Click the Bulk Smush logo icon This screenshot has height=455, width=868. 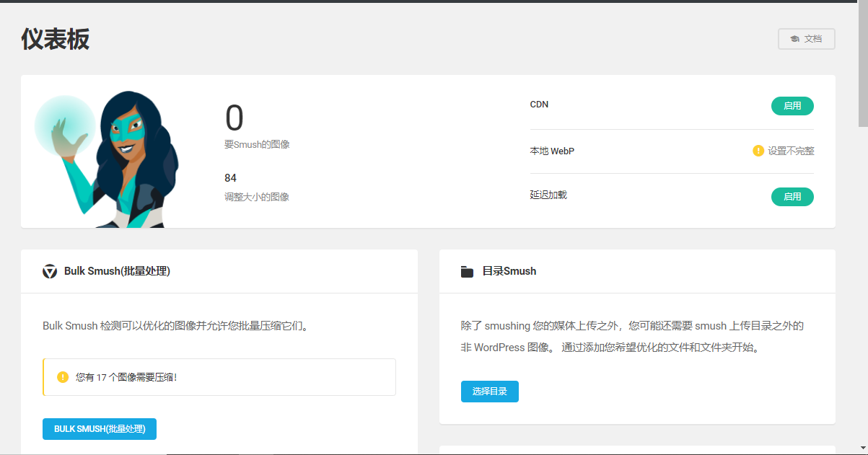50,271
